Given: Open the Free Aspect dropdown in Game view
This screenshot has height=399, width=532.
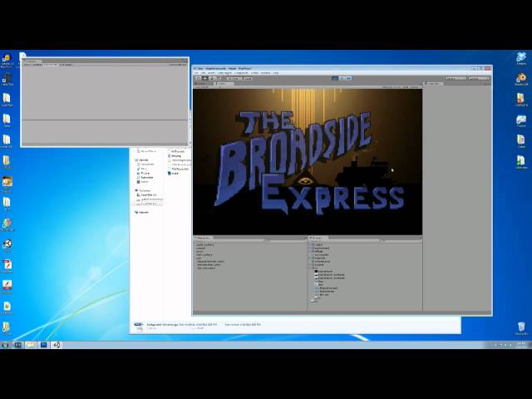Looking at the screenshot, I should pyautogui.click(x=207, y=87).
